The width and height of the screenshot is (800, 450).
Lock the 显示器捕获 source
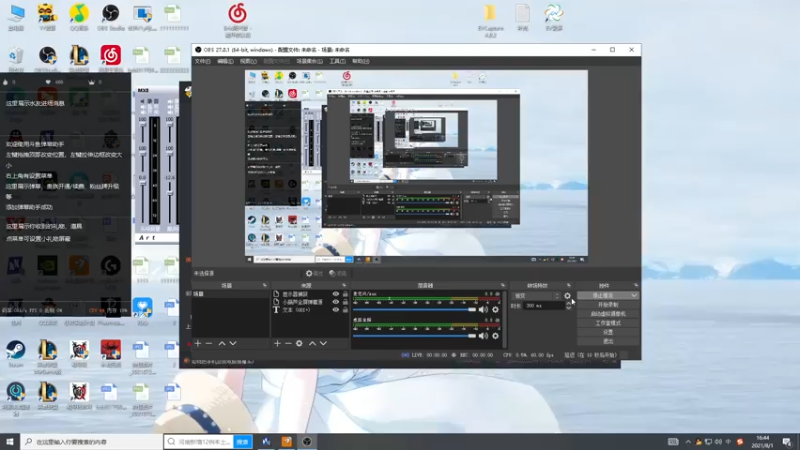click(345, 294)
